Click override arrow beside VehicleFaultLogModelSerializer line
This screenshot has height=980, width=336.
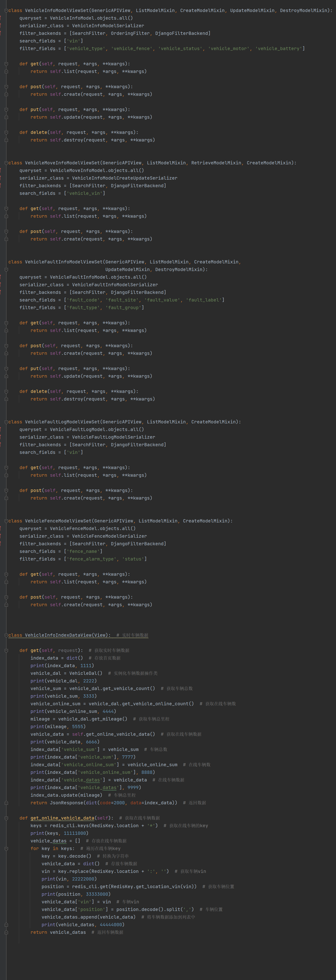1,437
